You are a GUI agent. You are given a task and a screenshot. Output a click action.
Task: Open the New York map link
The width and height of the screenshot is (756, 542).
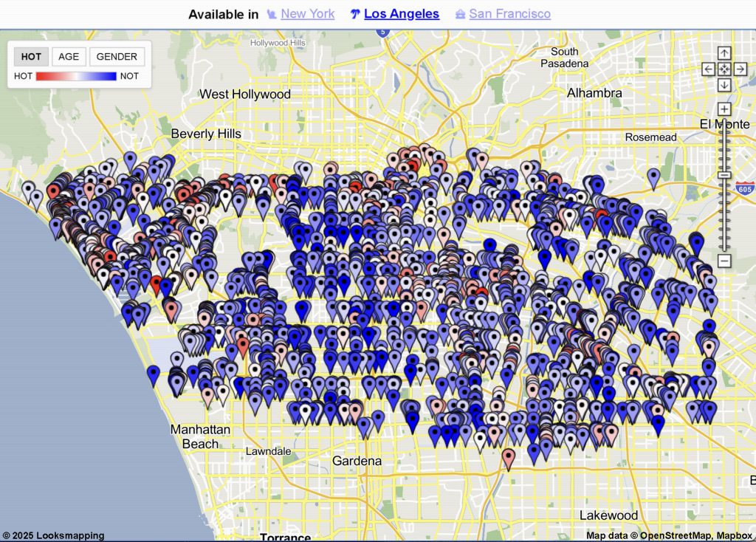(x=308, y=14)
